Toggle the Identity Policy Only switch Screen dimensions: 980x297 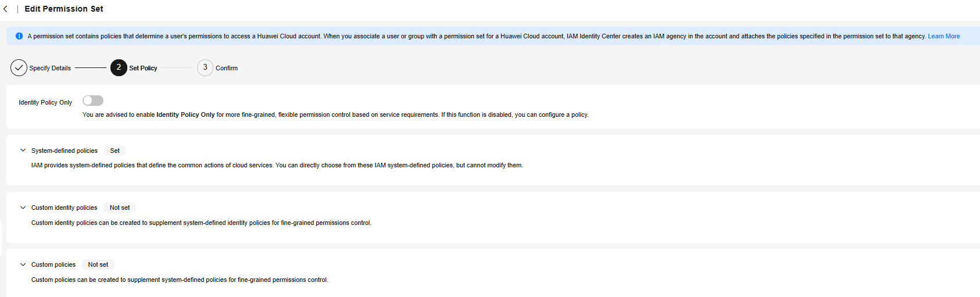(x=93, y=101)
